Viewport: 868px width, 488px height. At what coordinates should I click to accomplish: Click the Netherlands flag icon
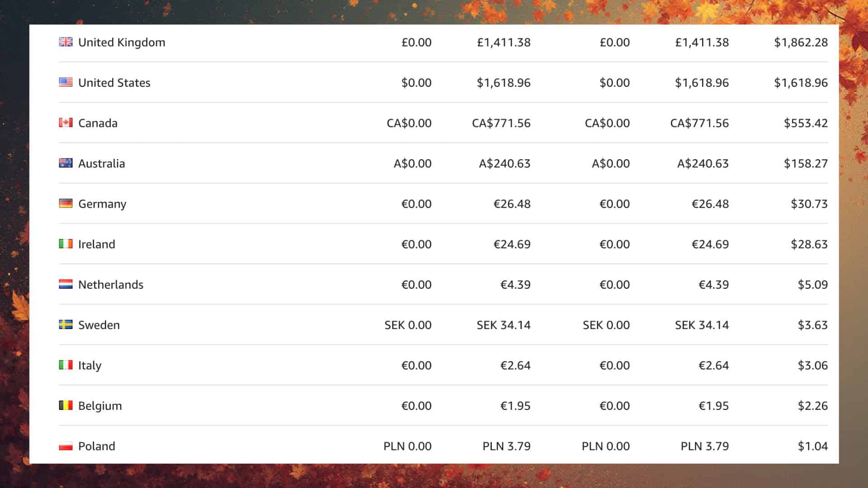point(66,284)
